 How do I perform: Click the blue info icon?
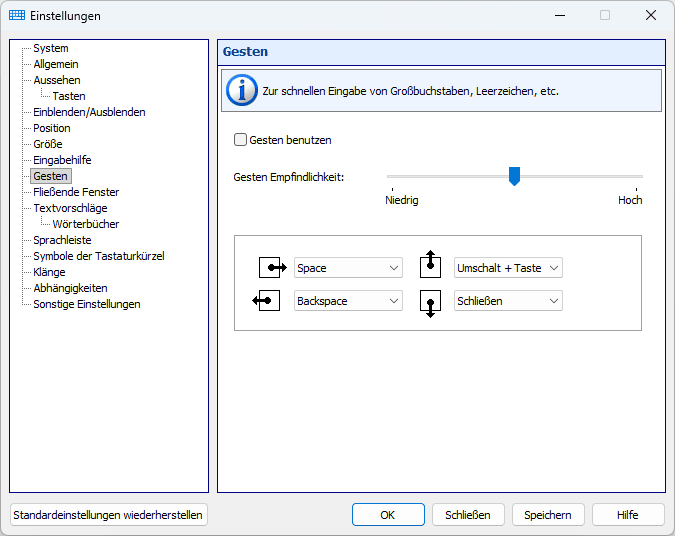(x=242, y=90)
